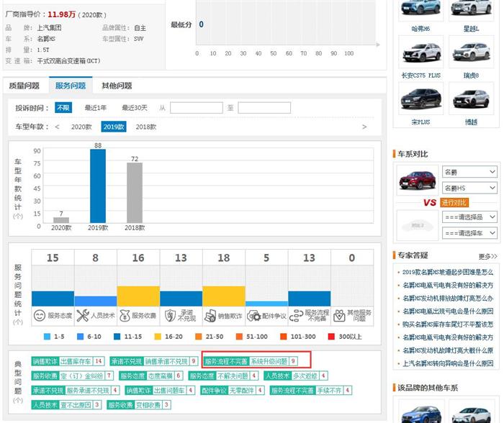
Task: Click left arrow of model year list
Action: tap(57, 127)
